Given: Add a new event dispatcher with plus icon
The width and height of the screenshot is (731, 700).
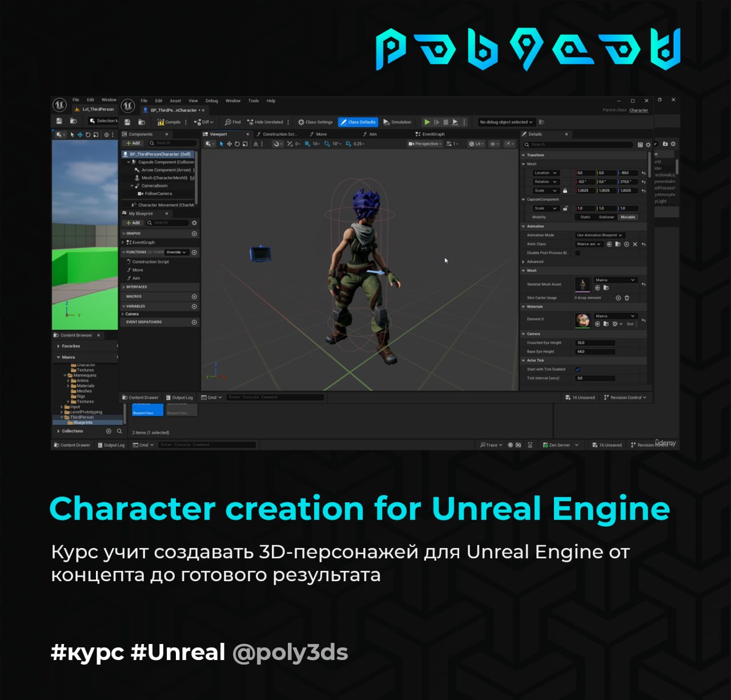Looking at the screenshot, I should coord(194,322).
